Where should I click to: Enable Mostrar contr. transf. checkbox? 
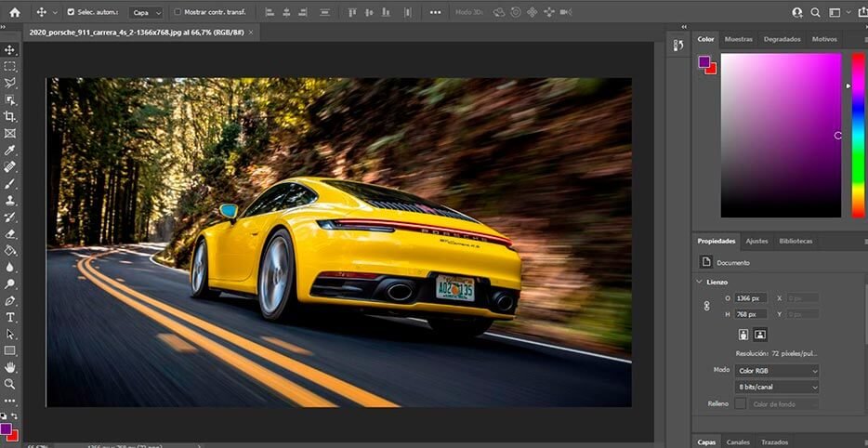pyautogui.click(x=178, y=12)
